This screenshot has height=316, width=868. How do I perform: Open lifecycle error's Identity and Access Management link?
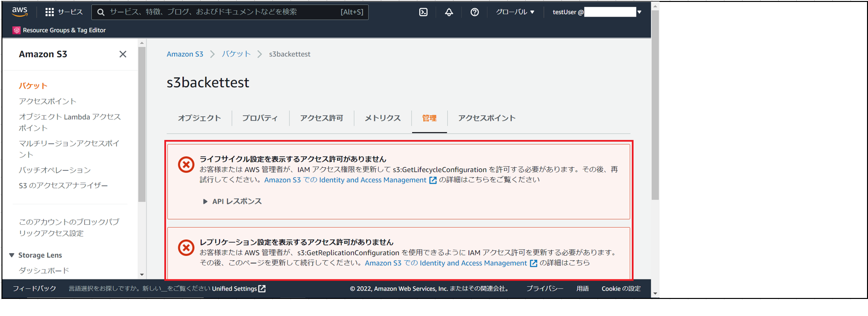345,180
